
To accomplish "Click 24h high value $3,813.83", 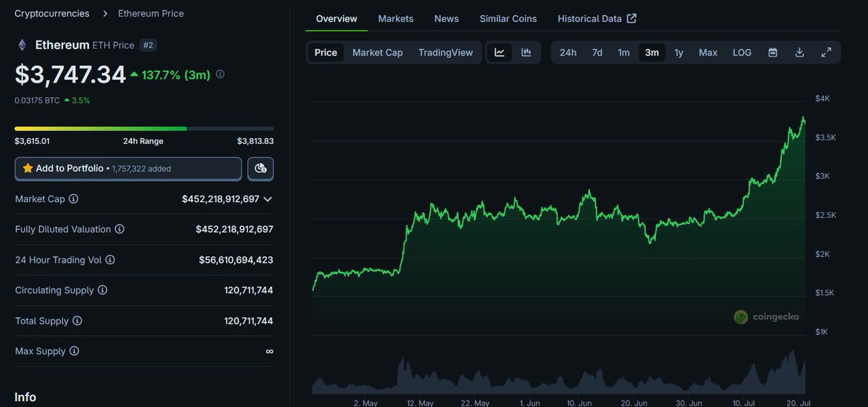I will click(x=255, y=141).
